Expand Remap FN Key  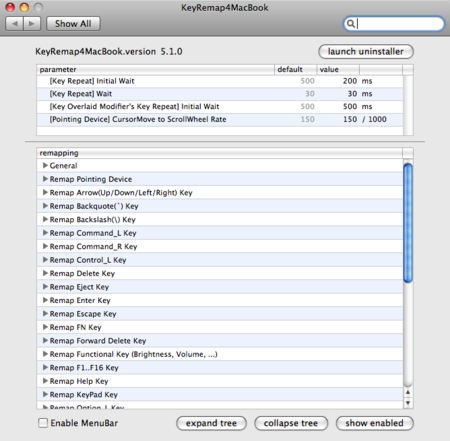(45, 327)
